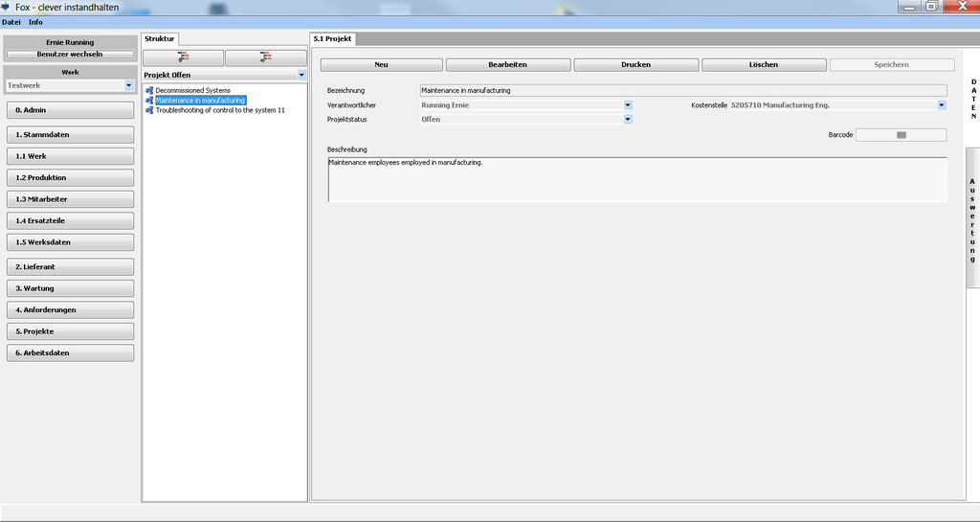Click the Decommissioned Systems project icon
Image resolution: width=980 pixels, height=522 pixels.
[149, 90]
